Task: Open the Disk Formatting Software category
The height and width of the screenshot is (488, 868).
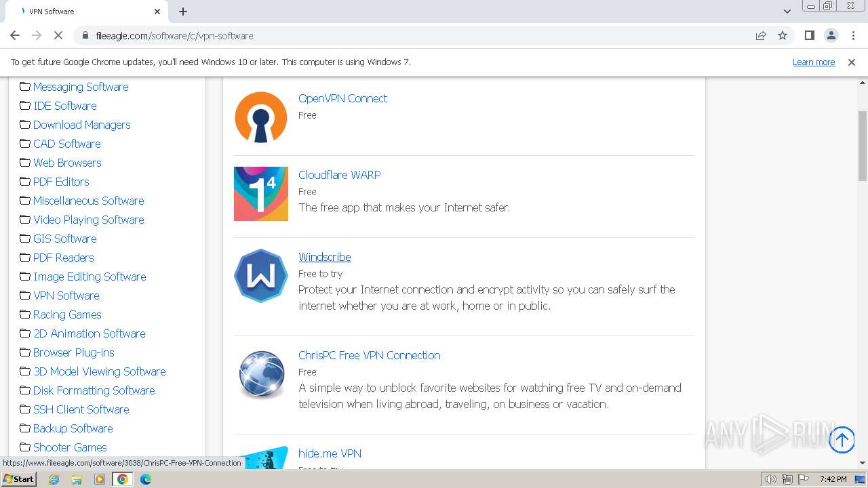Action: [x=94, y=390]
